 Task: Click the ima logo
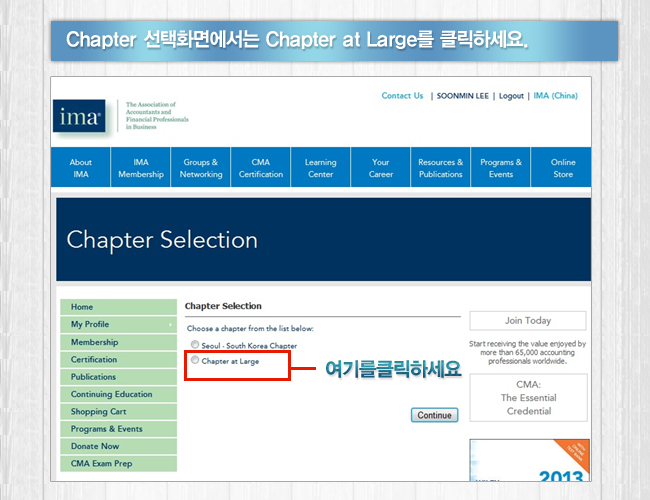[x=79, y=116]
